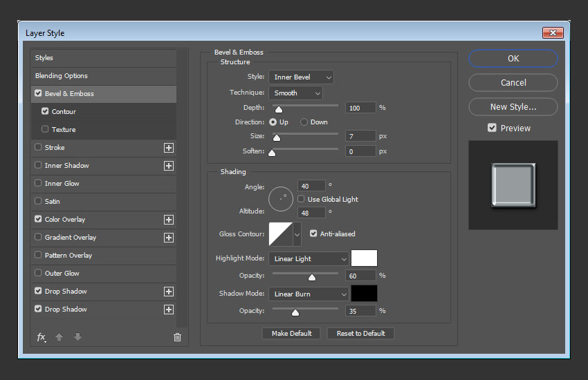The height and width of the screenshot is (380, 588).
Task: Add another Stroke effect with plus icon
Action: pyautogui.click(x=168, y=148)
